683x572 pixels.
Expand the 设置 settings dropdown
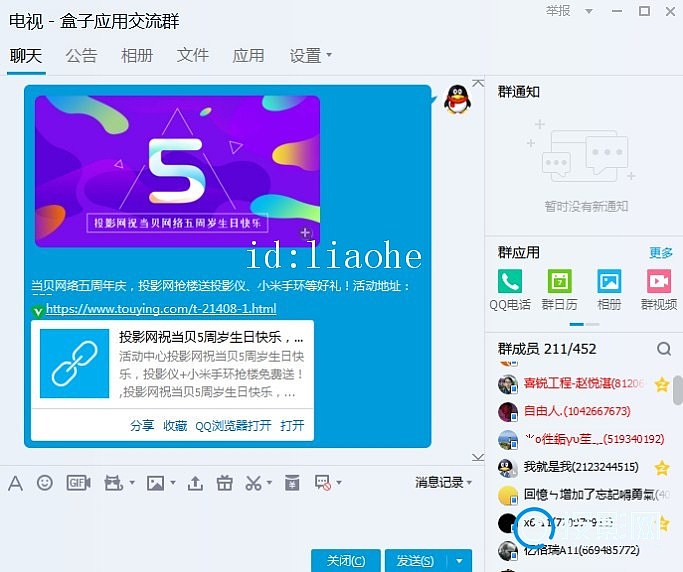[x=310, y=56]
